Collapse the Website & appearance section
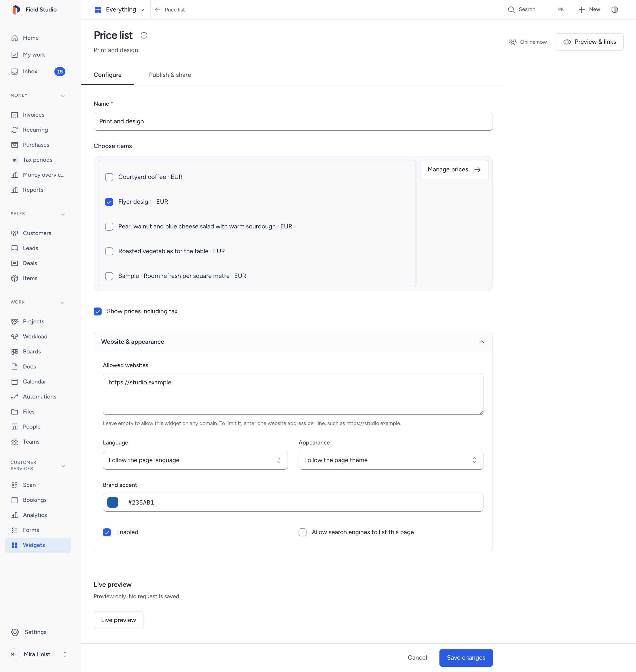The image size is (636, 672). [482, 342]
